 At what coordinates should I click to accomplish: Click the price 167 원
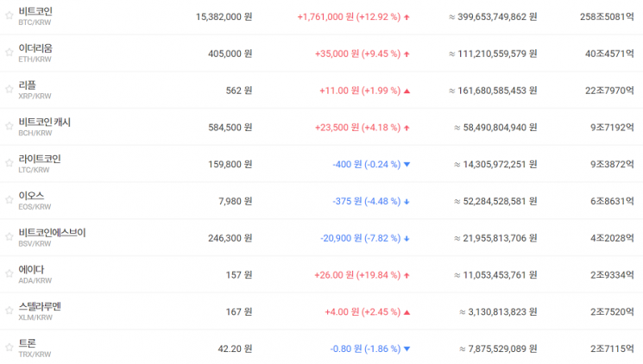pyautogui.click(x=239, y=312)
